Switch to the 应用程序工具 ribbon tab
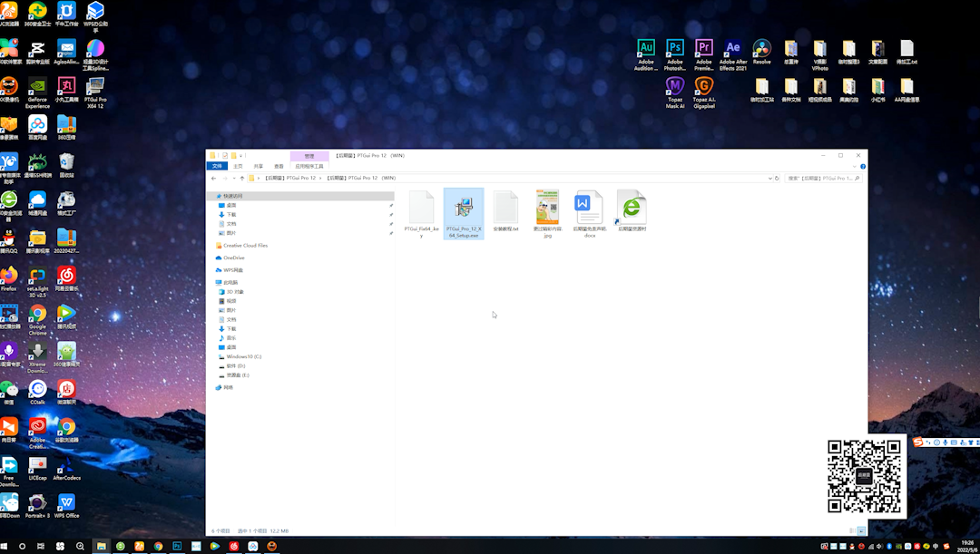 pos(309,166)
